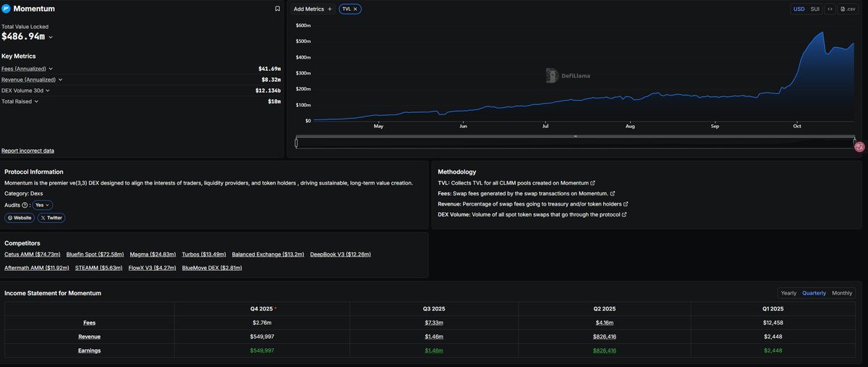Open competitor BlueMove DEX link
This screenshot has height=367, width=868.
[212, 268]
